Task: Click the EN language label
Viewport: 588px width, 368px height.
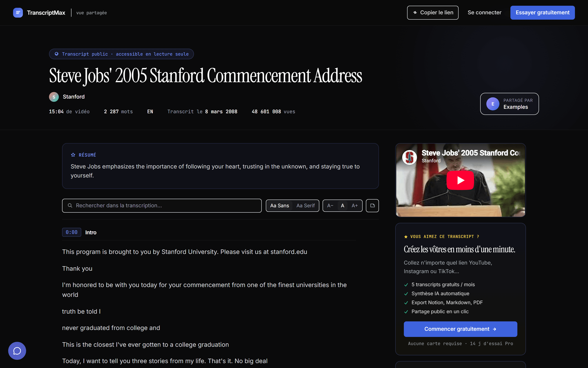Action: [150, 112]
